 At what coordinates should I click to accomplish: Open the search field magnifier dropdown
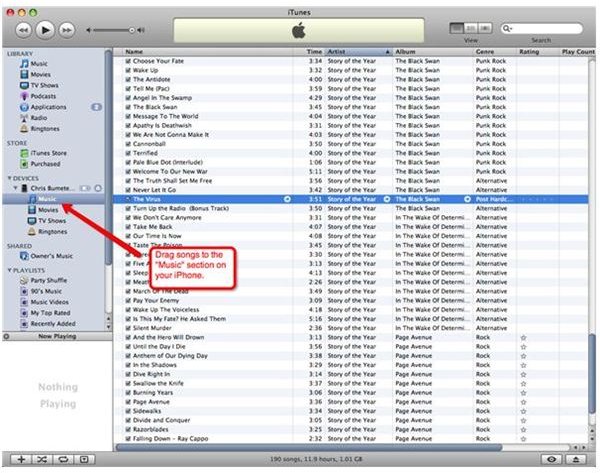tap(507, 28)
